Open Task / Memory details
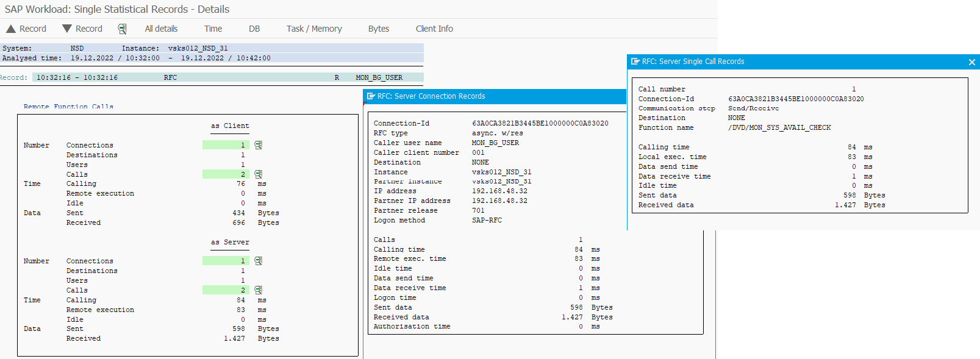 tap(314, 29)
